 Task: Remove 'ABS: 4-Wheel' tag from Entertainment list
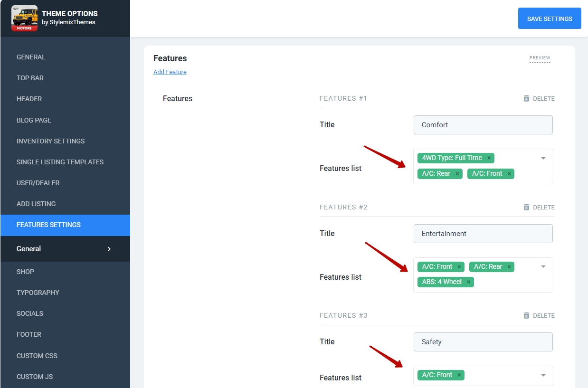click(468, 282)
